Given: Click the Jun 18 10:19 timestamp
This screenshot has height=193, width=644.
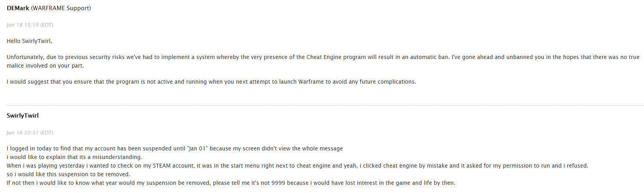Looking at the screenshot, I should [x=30, y=25].
